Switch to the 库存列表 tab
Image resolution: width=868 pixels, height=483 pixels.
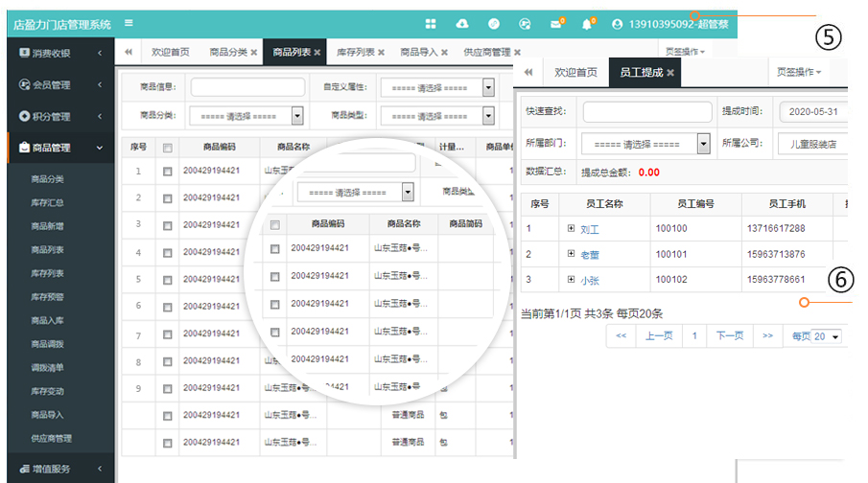tap(356, 52)
